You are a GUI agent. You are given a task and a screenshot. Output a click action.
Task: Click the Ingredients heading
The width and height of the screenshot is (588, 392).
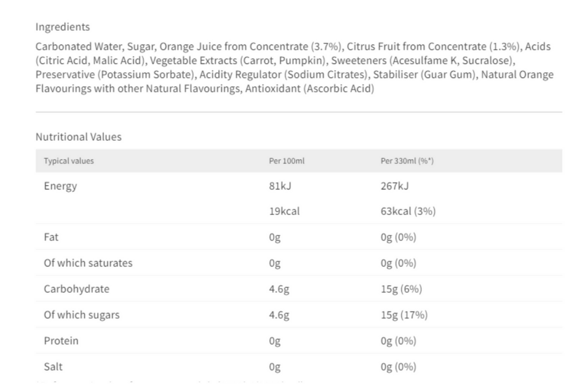pyautogui.click(x=62, y=27)
